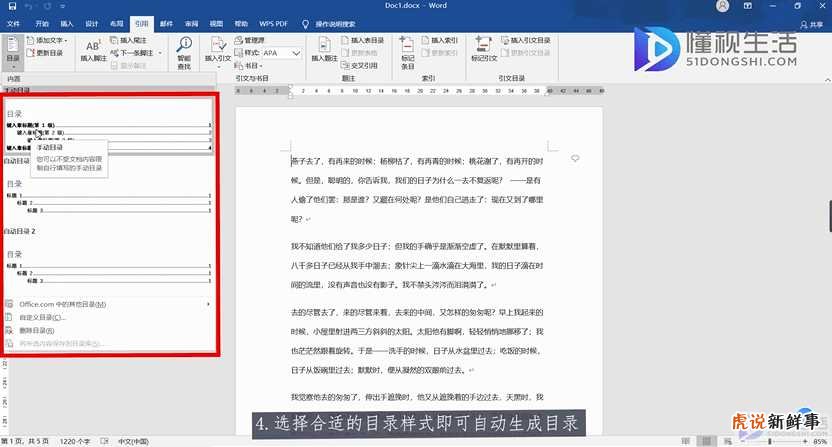Viewport: 832px width, 447px height.
Task: Switch to the 插入 ribbon tab
Action: 67,24
